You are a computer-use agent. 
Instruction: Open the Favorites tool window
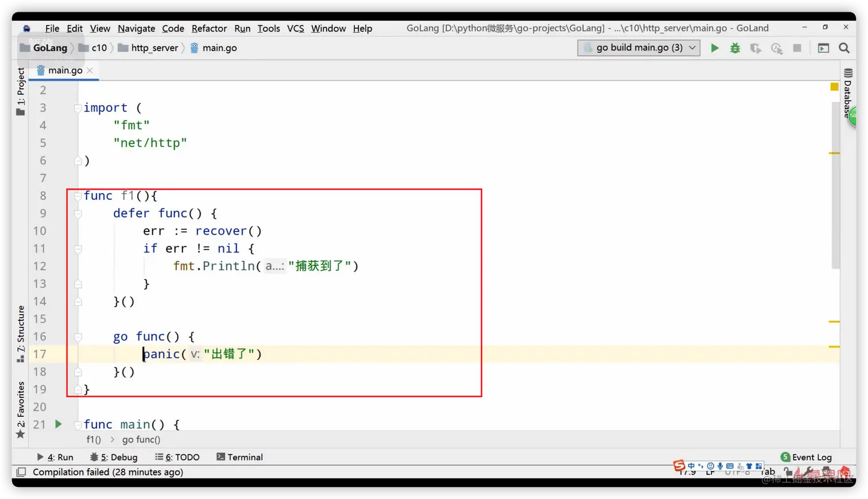coord(21,410)
